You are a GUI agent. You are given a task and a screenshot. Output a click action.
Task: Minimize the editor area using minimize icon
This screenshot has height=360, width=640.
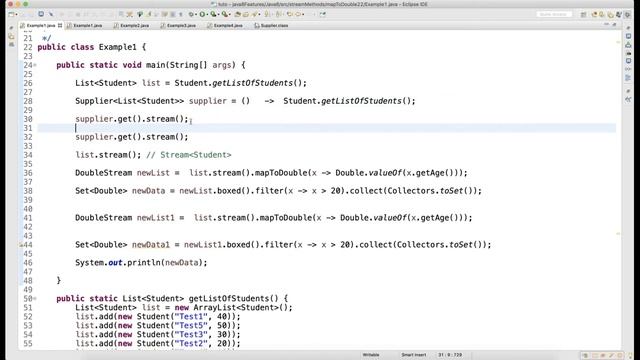[x=607, y=25]
